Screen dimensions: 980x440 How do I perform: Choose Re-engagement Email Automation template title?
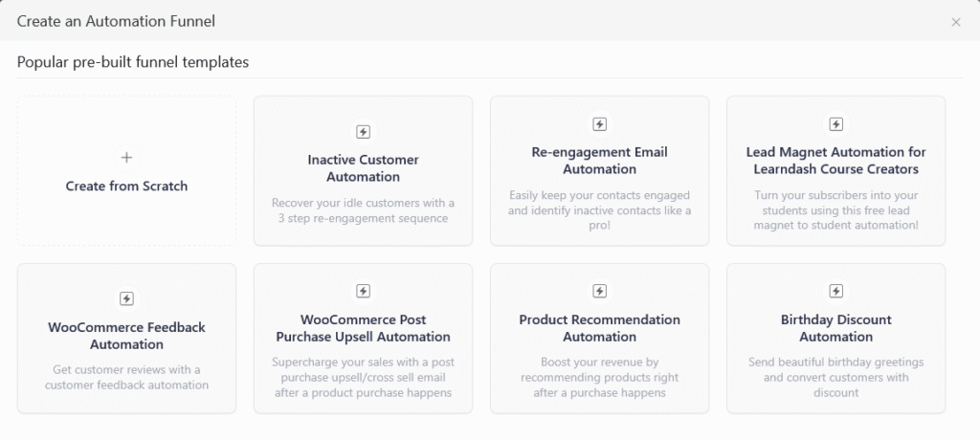599,161
